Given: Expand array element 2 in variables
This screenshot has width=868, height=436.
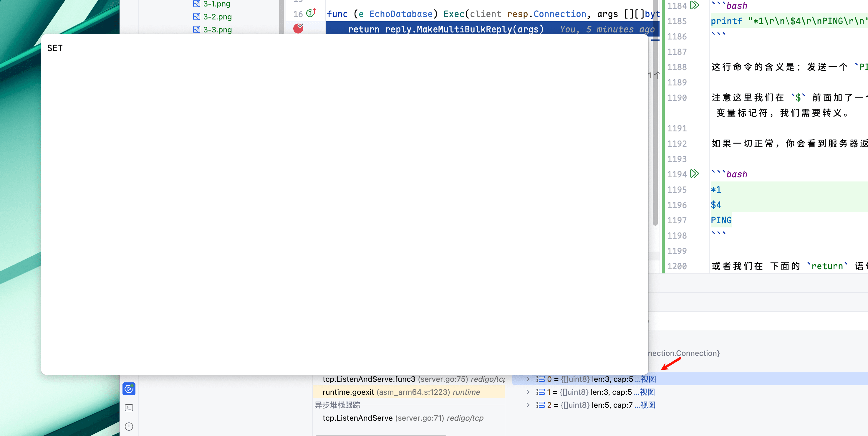Looking at the screenshot, I should [x=528, y=405].
